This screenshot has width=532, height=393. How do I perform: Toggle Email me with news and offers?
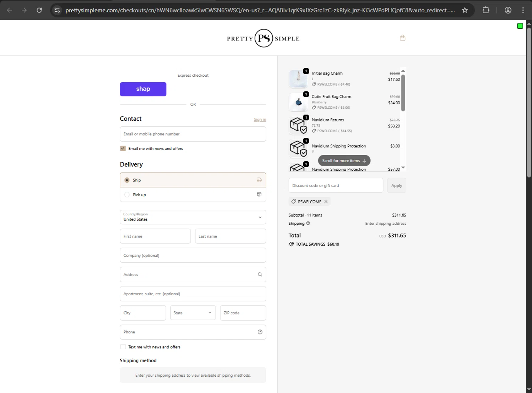pos(123,148)
